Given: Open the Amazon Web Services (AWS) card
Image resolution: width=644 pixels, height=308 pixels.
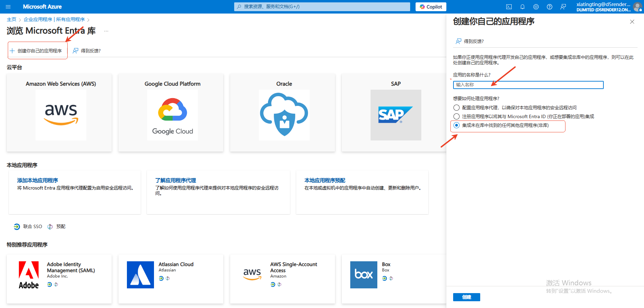Looking at the screenshot, I should click(x=59, y=113).
